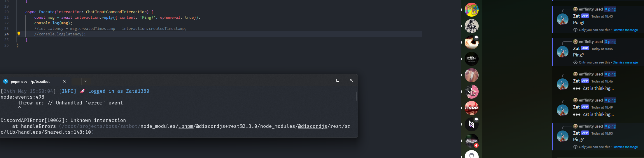Open the MB rainbow server icon
Screen dimensions: 644x158
pyautogui.click(x=472, y=10)
